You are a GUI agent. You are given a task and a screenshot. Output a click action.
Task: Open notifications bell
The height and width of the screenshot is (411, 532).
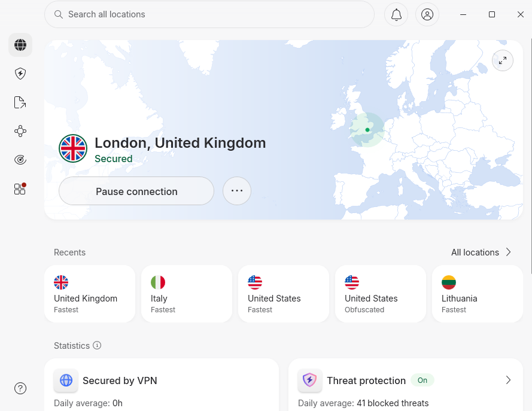396,14
